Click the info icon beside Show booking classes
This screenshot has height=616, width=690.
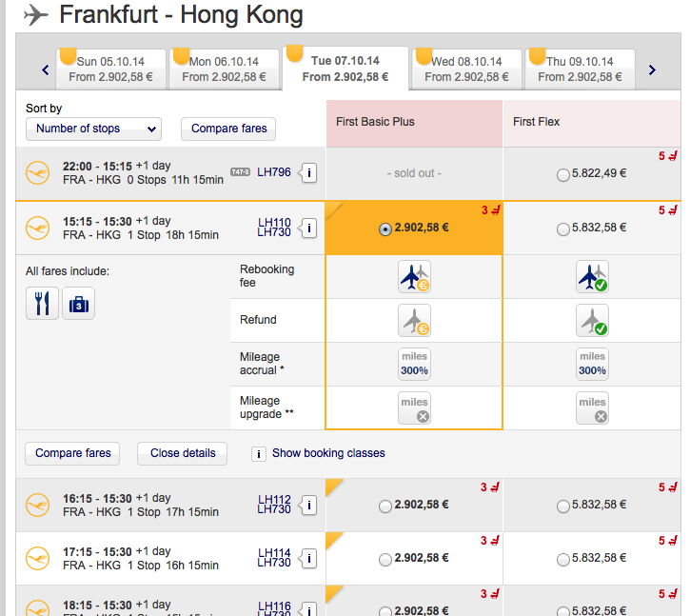[259, 453]
